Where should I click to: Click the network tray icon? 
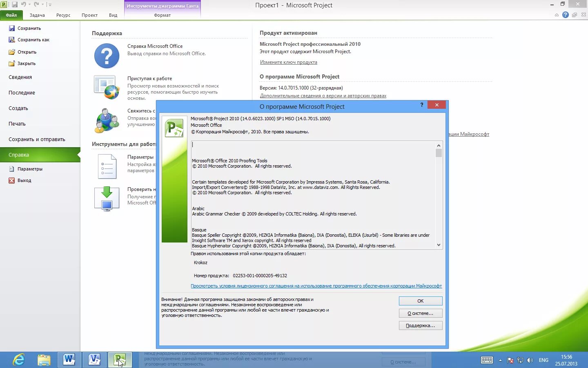(520, 360)
